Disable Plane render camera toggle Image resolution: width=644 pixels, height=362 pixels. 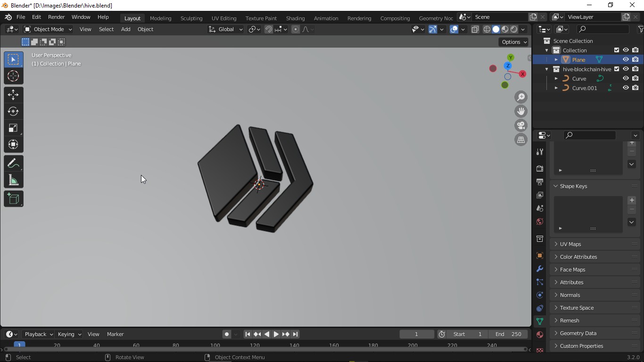(636, 60)
